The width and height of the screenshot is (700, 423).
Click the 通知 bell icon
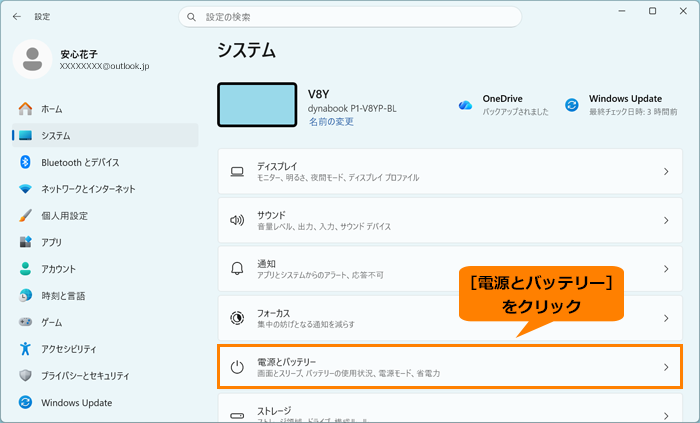[237, 269]
